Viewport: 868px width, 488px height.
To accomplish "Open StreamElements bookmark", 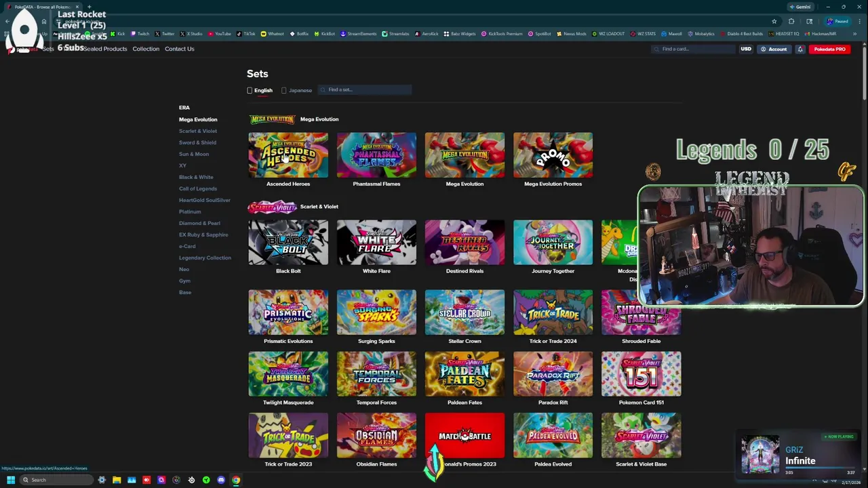I will click(x=358, y=34).
